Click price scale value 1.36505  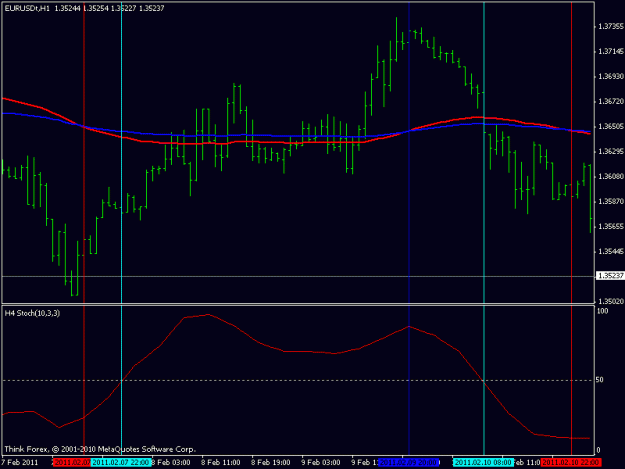tap(611, 127)
